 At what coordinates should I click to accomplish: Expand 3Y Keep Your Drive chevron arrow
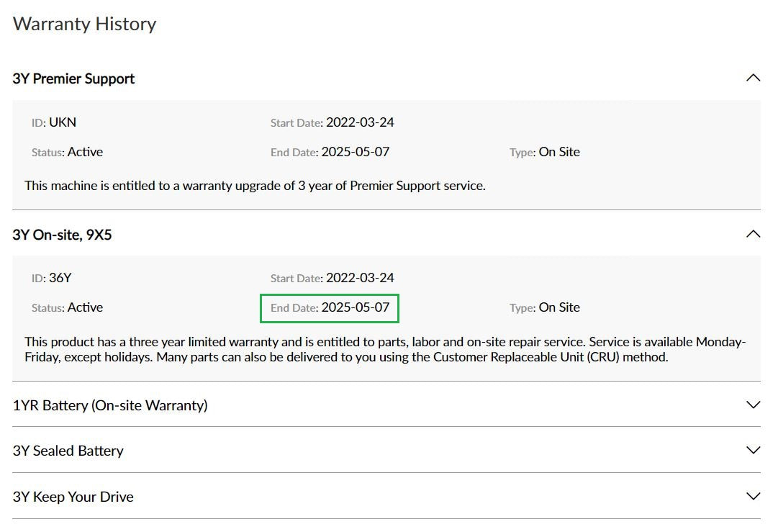pyautogui.click(x=753, y=496)
